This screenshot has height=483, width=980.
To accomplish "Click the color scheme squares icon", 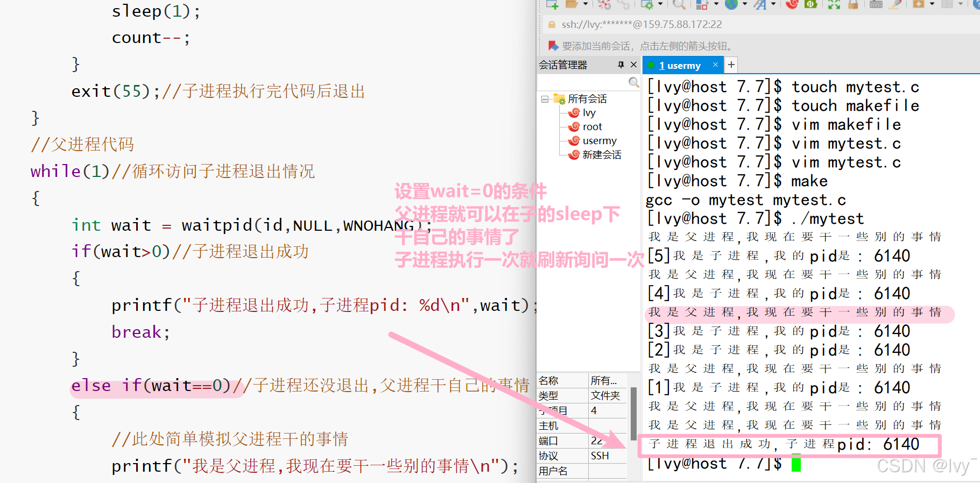I will [702, 4].
